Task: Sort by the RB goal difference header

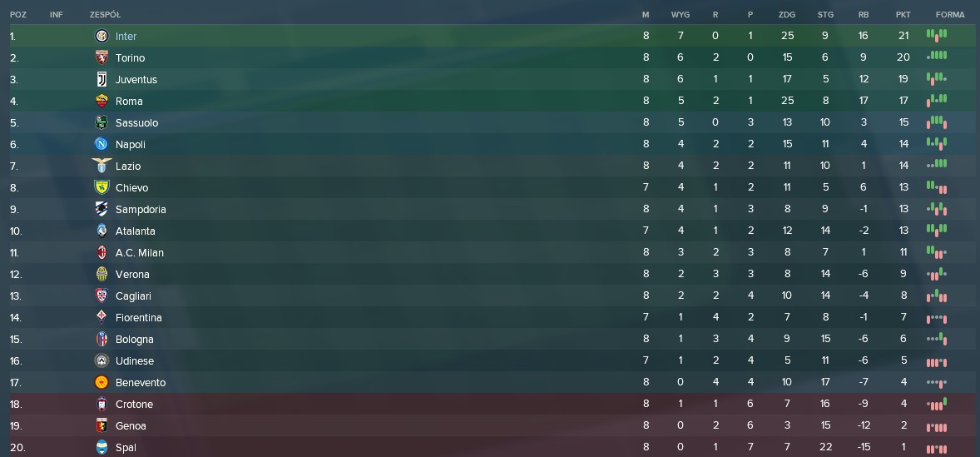Action: (863, 15)
